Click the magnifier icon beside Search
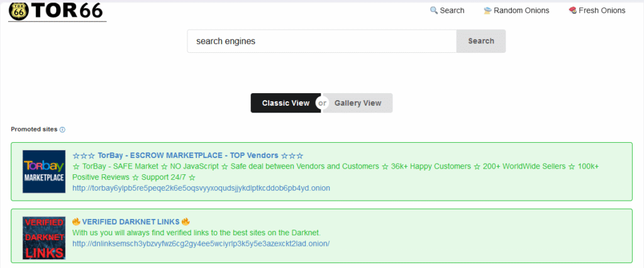This screenshot has width=644, height=268. [434, 10]
